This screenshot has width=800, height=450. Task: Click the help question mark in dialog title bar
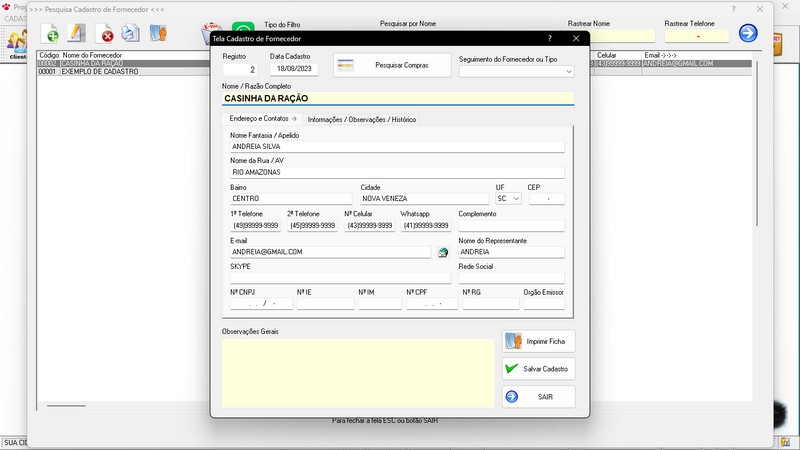pos(552,38)
